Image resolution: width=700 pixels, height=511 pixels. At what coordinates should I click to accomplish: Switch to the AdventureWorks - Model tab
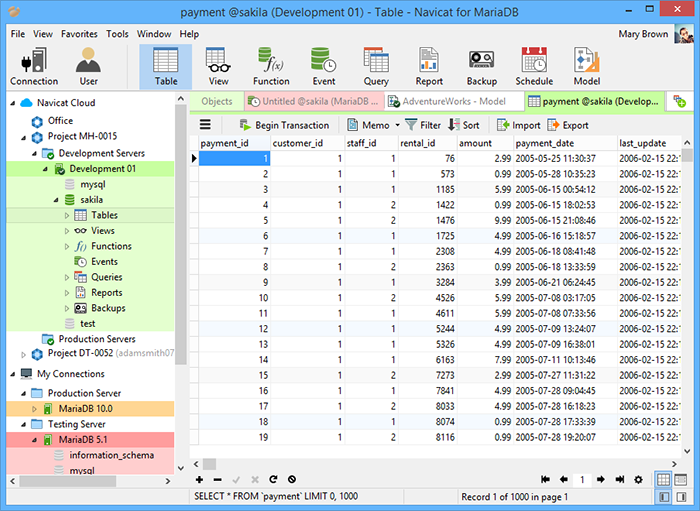coord(454,101)
